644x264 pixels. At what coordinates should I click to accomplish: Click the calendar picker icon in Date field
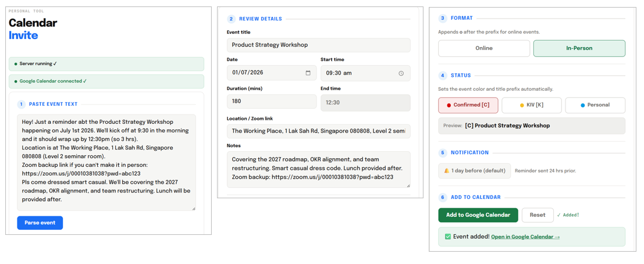308,73
